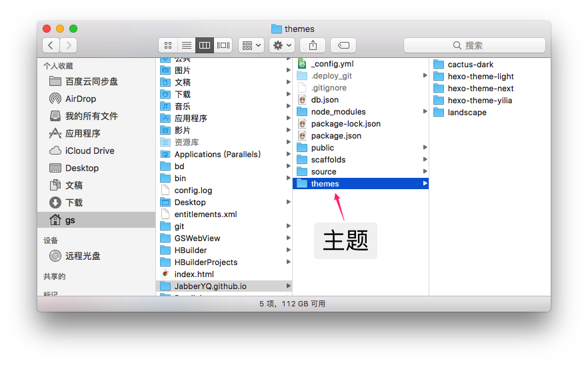This screenshot has height=365, width=588.
Task: Select iCloud Drive in the sidebar
Action: 89,151
